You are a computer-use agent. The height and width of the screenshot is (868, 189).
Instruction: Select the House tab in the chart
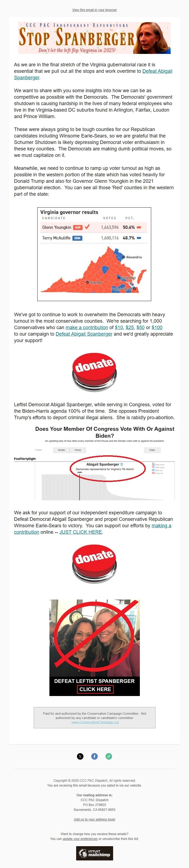(x=78, y=450)
